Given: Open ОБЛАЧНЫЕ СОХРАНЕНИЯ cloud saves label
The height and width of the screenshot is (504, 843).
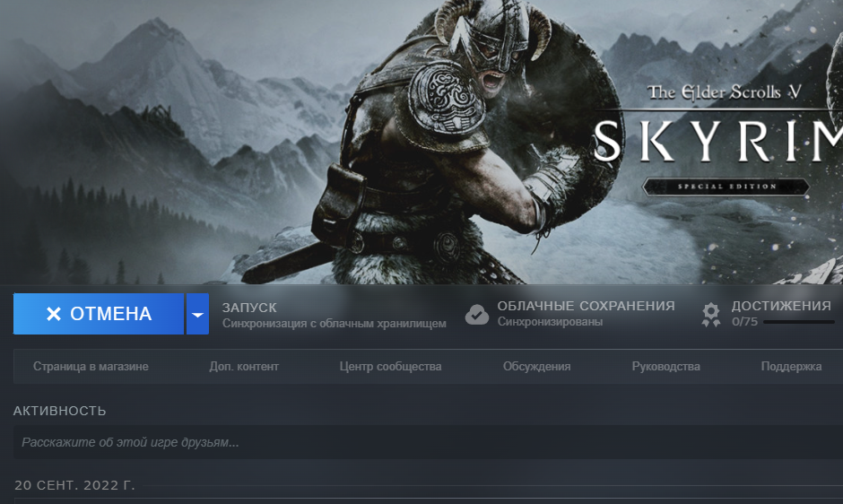Looking at the screenshot, I should [586, 306].
